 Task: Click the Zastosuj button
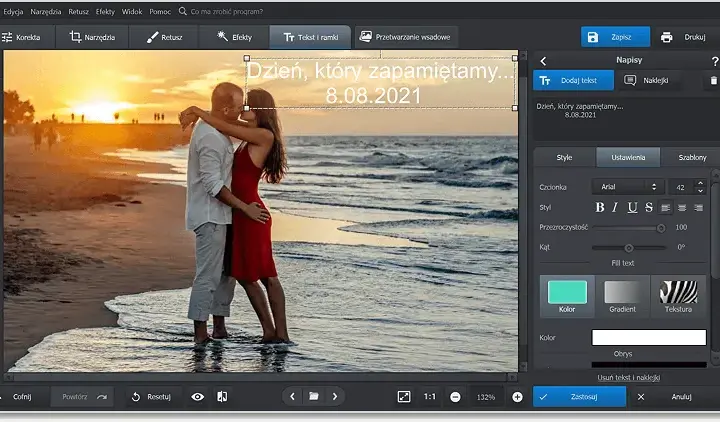tap(579, 396)
